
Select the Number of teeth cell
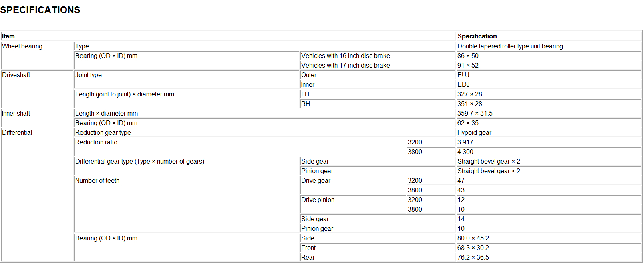coord(97,181)
